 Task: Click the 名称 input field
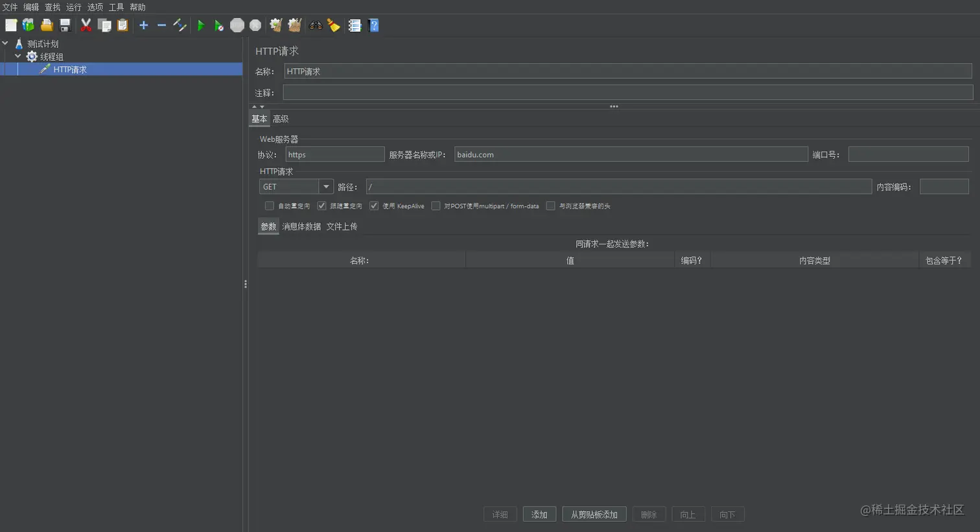(x=628, y=71)
